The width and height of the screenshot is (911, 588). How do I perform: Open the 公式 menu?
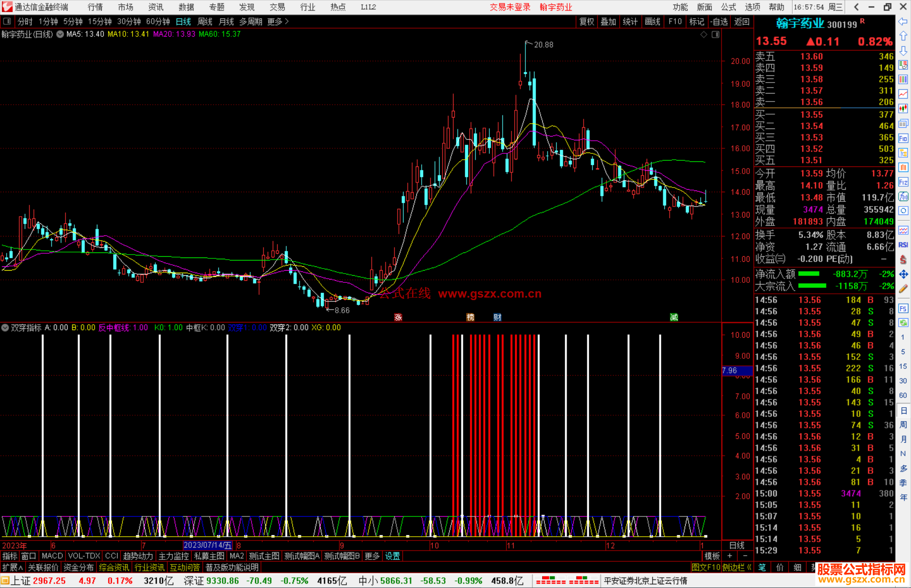(x=728, y=7)
